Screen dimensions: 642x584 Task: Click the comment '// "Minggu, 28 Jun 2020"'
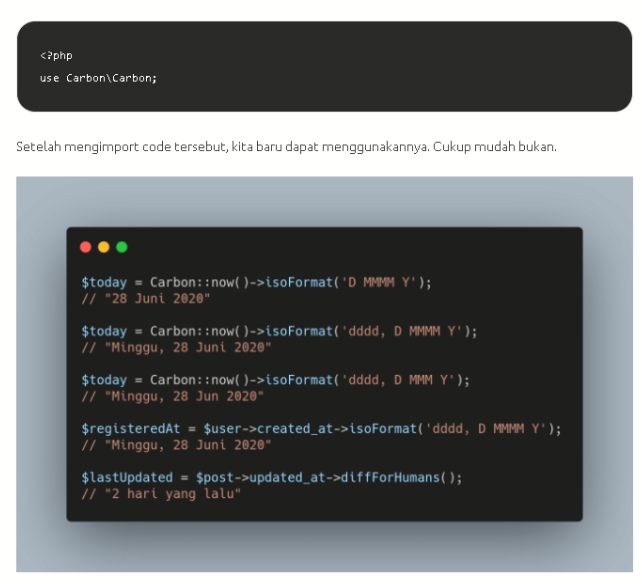click(x=172, y=396)
